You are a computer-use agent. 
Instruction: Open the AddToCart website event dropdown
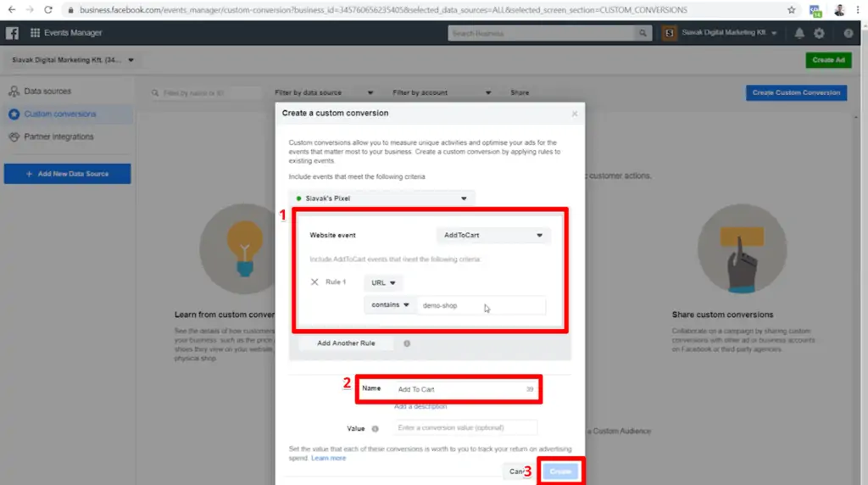click(492, 236)
